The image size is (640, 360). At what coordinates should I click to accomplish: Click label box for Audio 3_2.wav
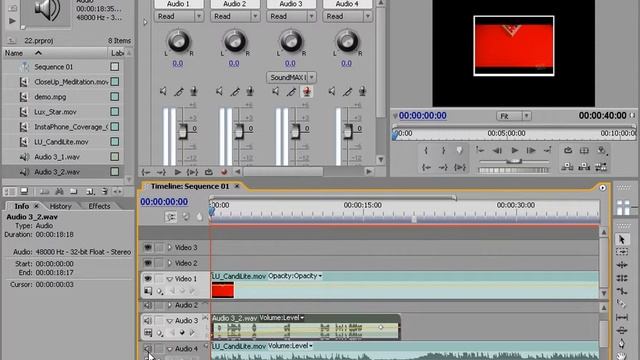[x=115, y=172]
